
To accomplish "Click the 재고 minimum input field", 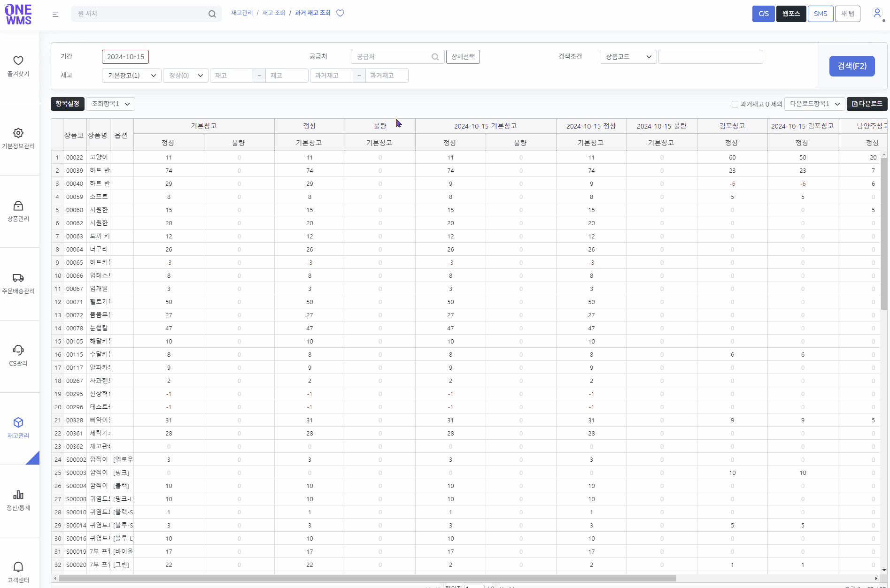I will click(x=232, y=76).
